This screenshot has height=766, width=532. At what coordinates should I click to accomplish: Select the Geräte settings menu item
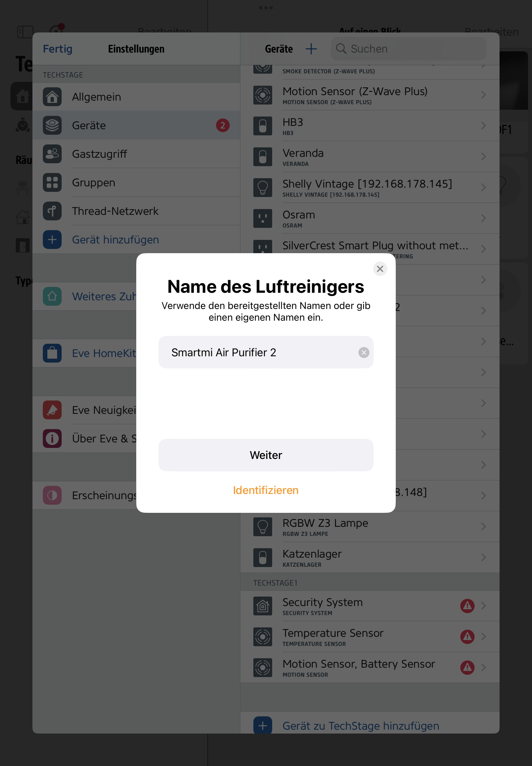pyautogui.click(x=136, y=125)
